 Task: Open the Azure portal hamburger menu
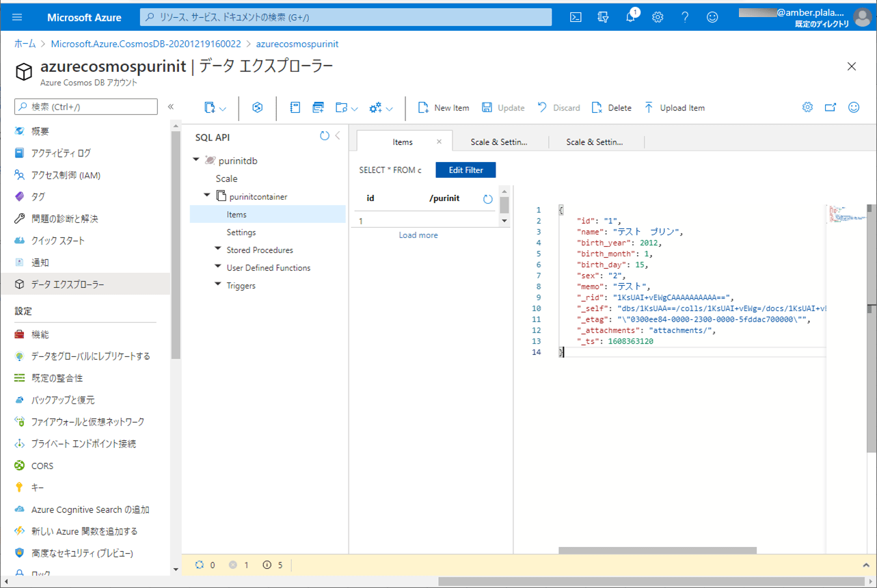tap(17, 17)
